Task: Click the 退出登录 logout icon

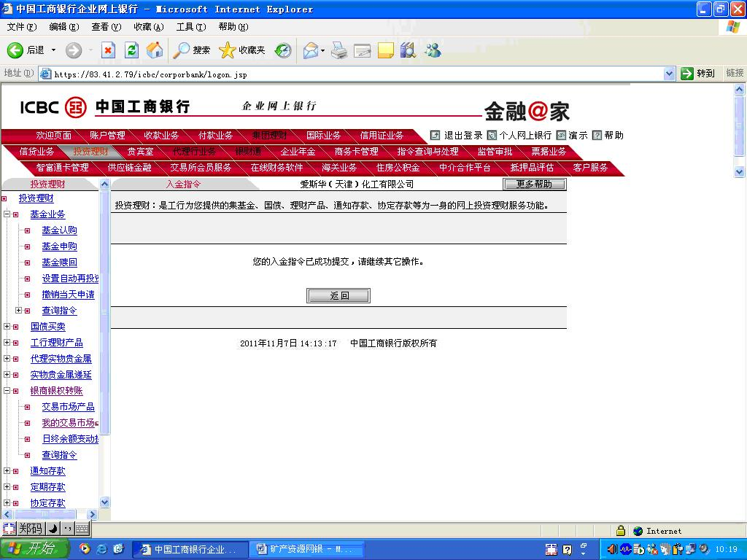Action: click(435, 136)
